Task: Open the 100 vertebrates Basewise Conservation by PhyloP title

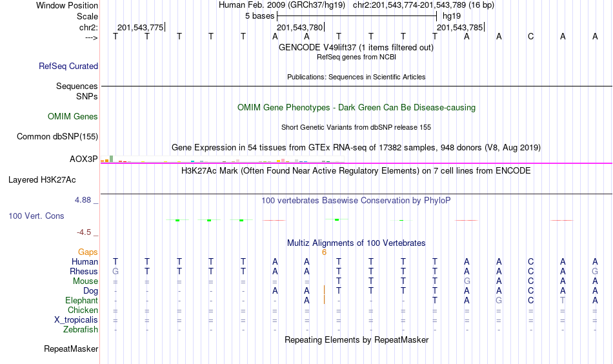Action: coord(356,201)
